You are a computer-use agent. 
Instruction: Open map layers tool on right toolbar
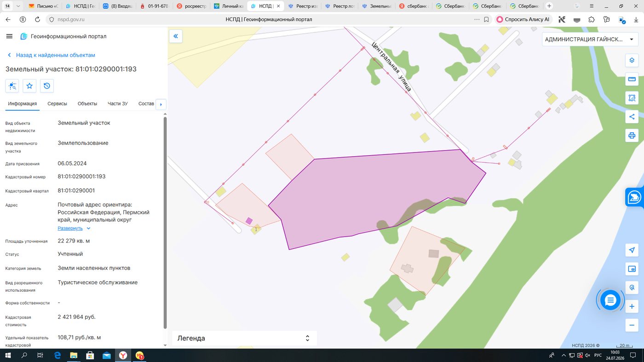(632, 61)
